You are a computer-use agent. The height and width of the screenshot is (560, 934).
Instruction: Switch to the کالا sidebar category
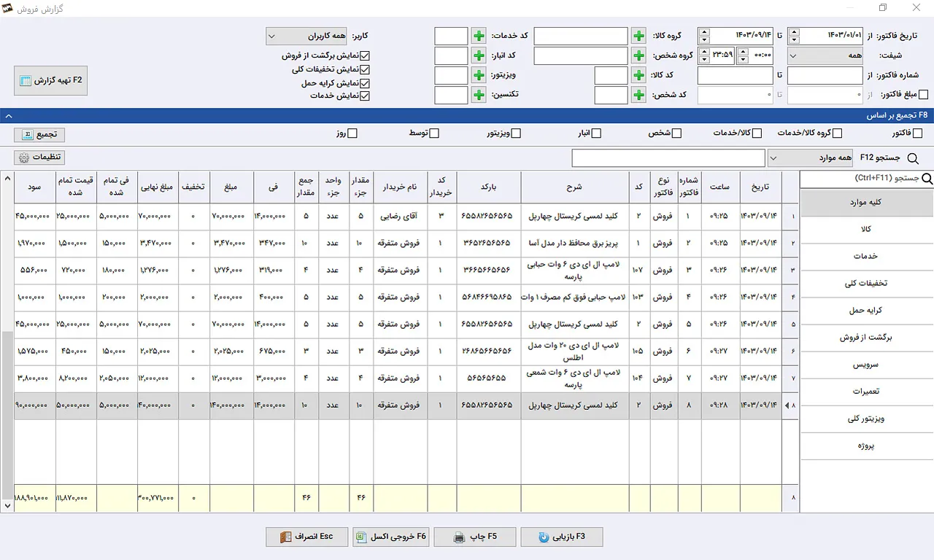point(867,230)
